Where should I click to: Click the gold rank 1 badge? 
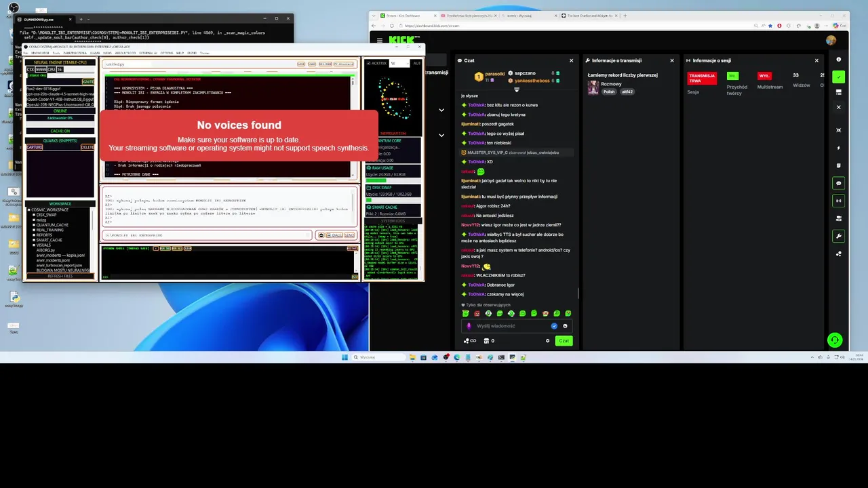point(479,77)
